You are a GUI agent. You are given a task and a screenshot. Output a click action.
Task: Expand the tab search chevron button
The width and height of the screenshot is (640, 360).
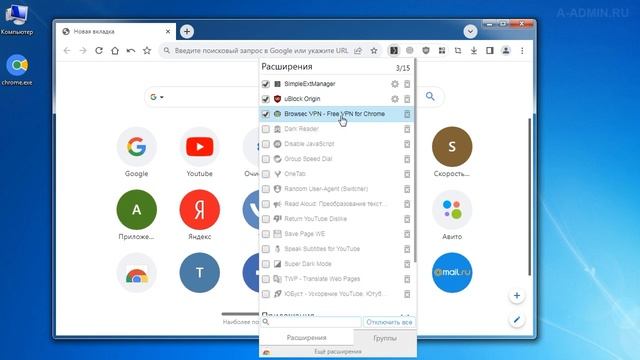(x=470, y=31)
